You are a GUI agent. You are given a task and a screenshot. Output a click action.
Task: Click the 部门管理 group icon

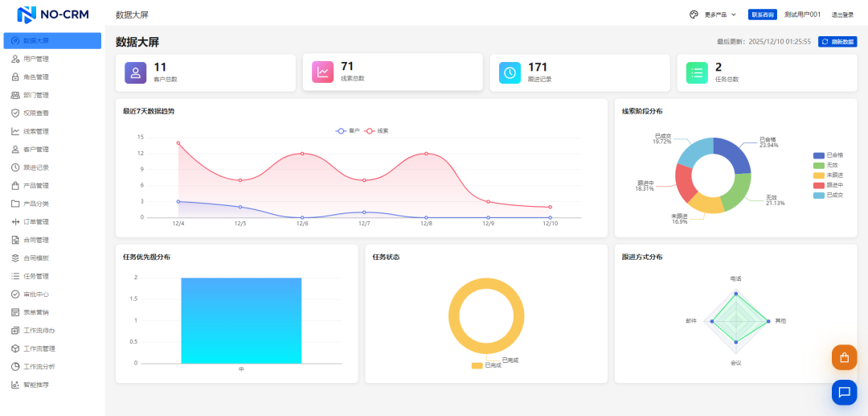pos(15,95)
